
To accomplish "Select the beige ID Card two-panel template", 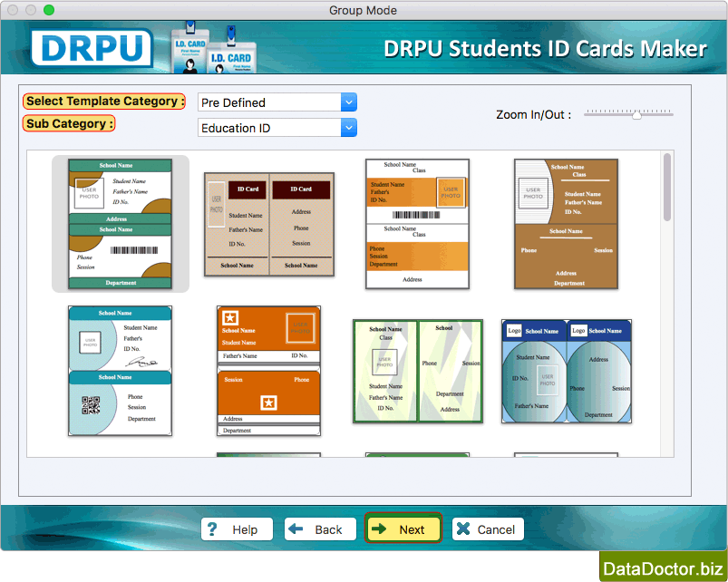I will [x=269, y=224].
